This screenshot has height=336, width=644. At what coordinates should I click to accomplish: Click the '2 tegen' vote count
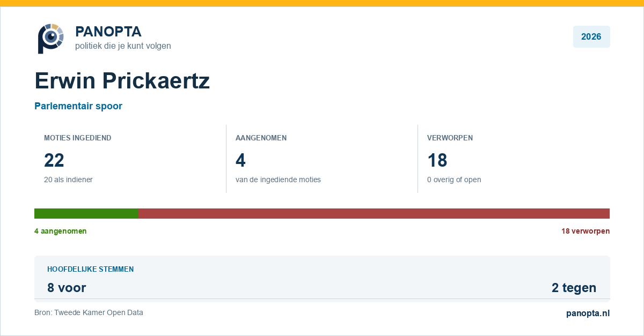point(574,288)
